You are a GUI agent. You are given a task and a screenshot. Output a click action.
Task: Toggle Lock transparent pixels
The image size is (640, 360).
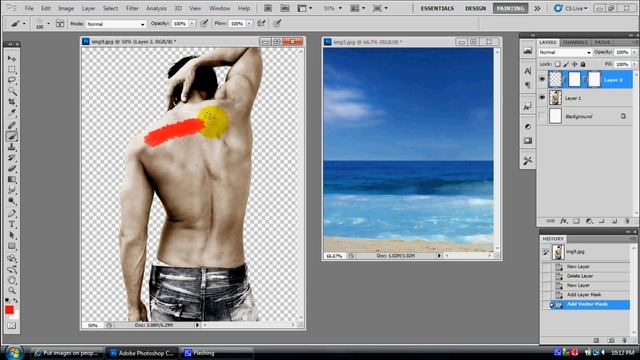coord(558,64)
